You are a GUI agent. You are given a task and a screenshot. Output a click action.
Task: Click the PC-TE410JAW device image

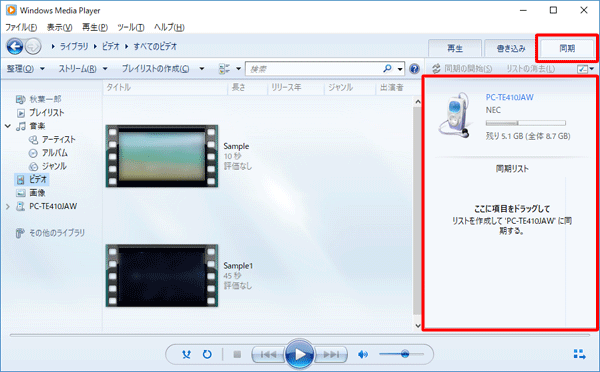455,115
